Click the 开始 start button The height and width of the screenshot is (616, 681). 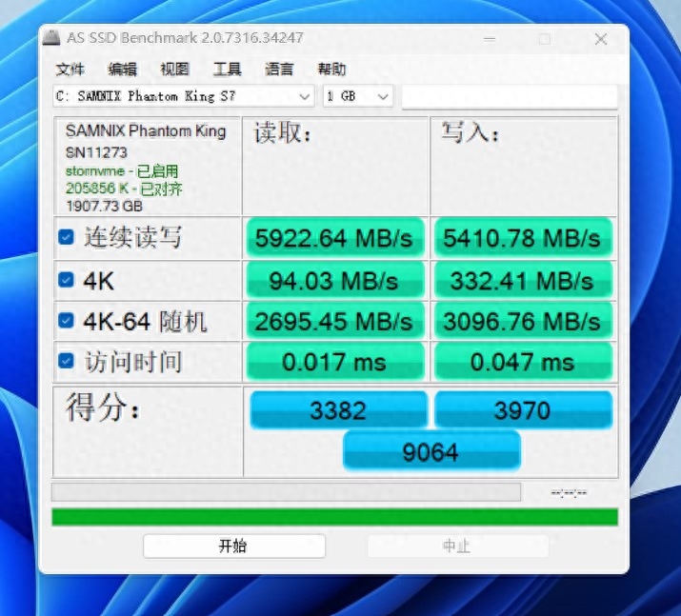click(x=234, y=546)
